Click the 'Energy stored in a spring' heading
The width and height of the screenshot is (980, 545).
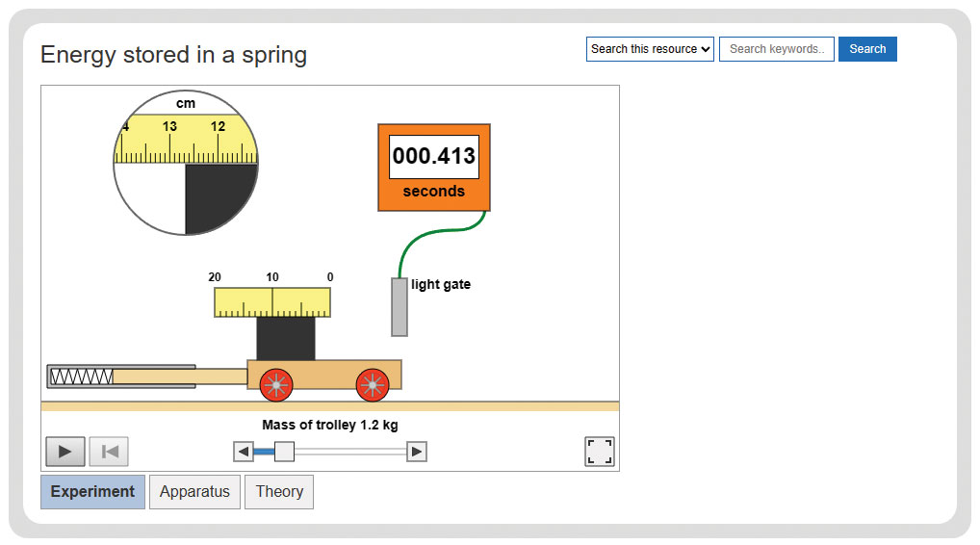[173, 55]
